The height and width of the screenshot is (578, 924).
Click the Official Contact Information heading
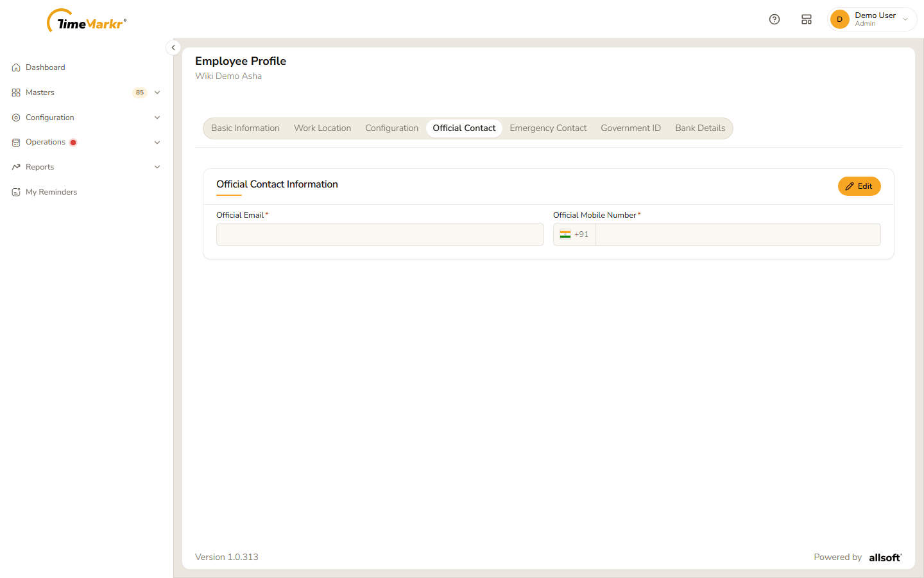click(x=277, y=184)
